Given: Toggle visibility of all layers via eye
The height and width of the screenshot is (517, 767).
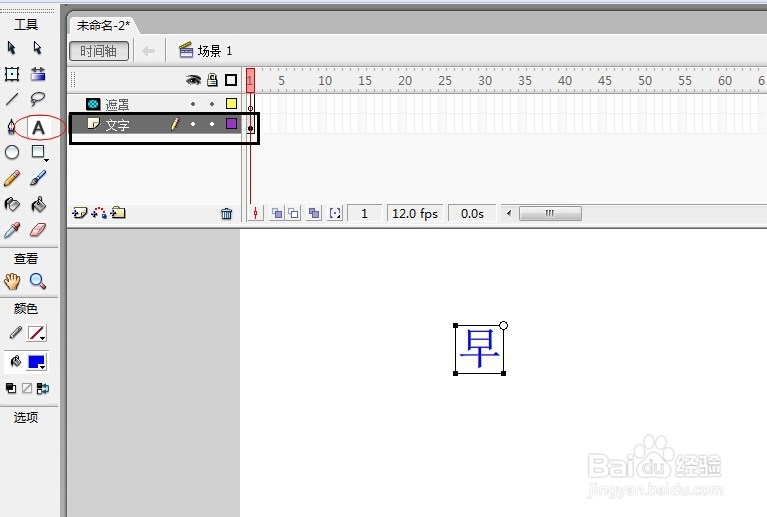Looking at the screenshot, I should (x=194, y=80).
